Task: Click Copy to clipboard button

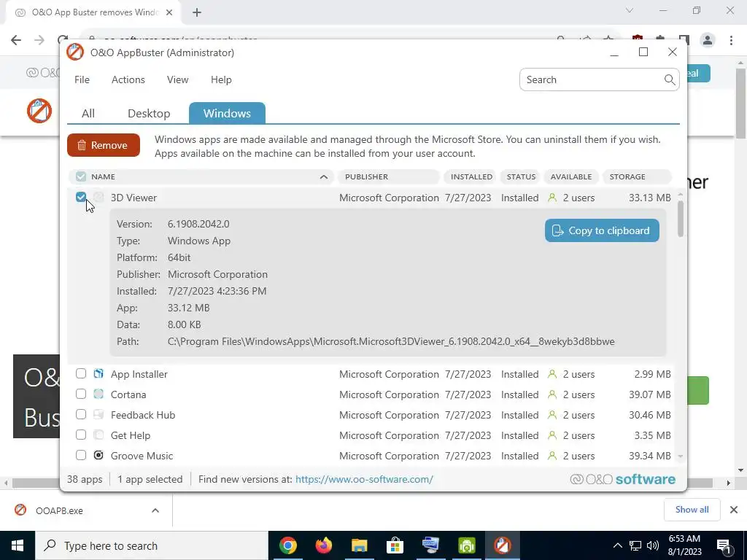Action: [602, 230]
